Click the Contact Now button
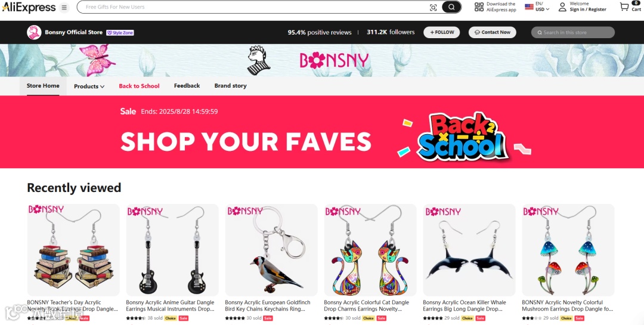The image size is (644, 325). pos(493,32)
